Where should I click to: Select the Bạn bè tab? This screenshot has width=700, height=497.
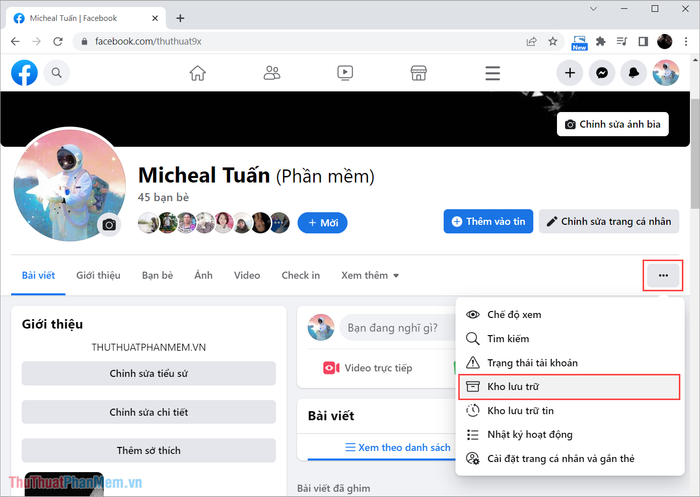(157, 275)
